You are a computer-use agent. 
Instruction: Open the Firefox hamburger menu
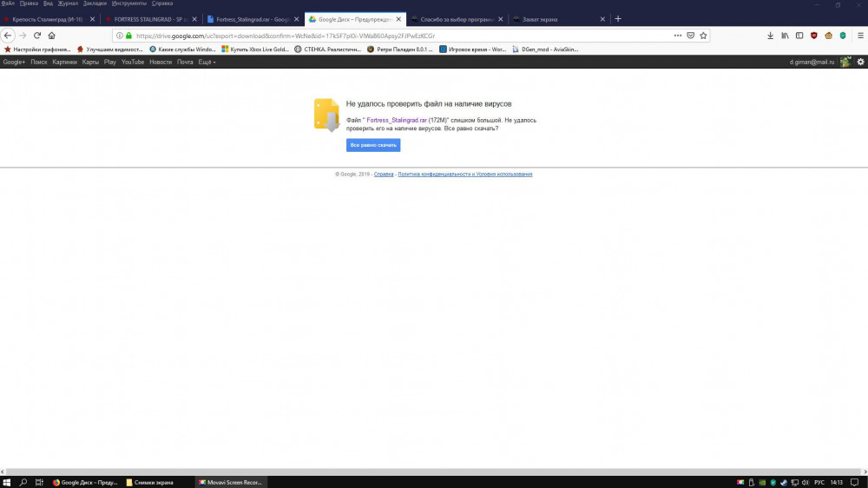[860, 36]
